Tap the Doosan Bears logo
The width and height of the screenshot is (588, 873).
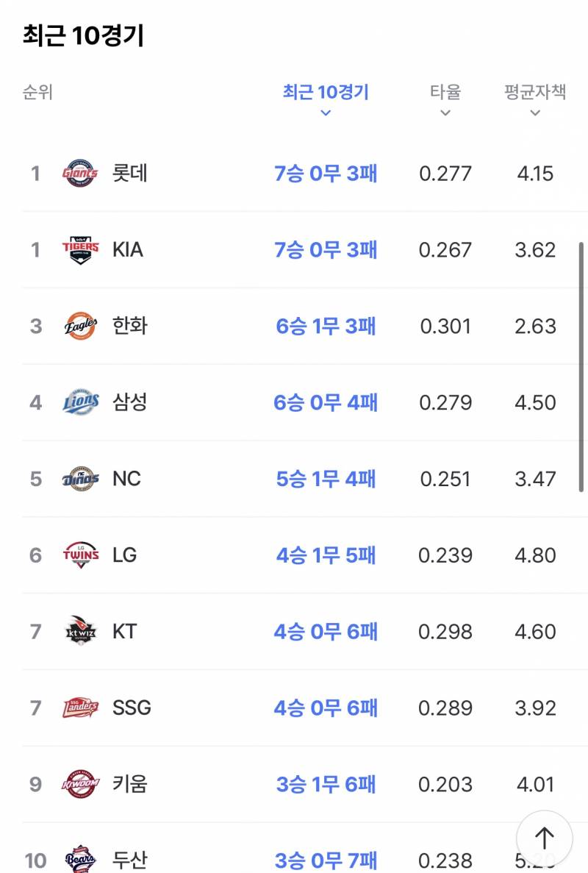point(81,859)
